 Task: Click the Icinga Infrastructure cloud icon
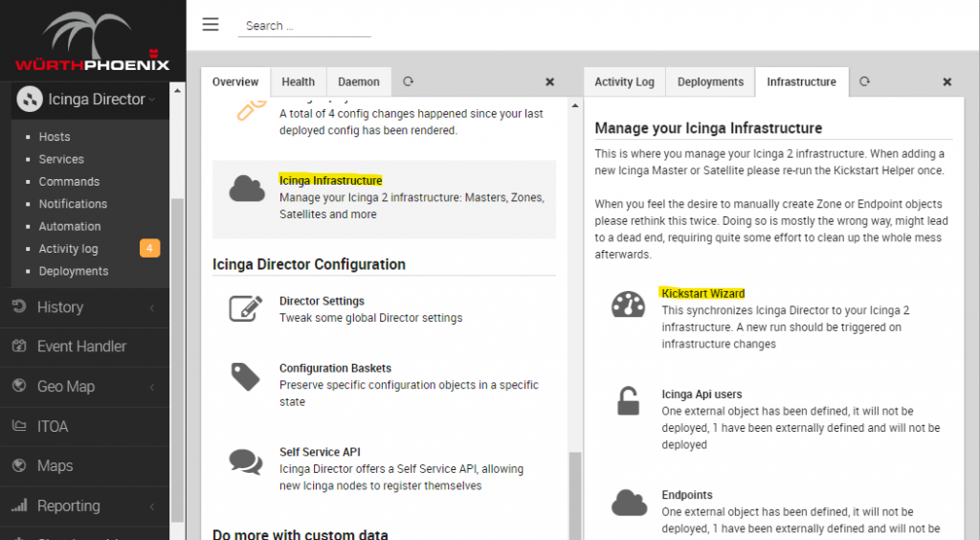pos(246,190)
